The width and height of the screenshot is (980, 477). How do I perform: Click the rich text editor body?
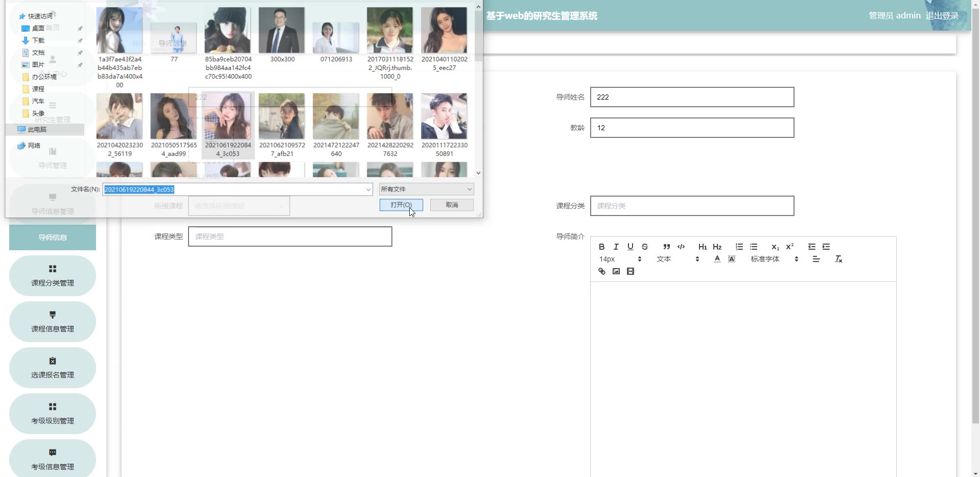743,379
